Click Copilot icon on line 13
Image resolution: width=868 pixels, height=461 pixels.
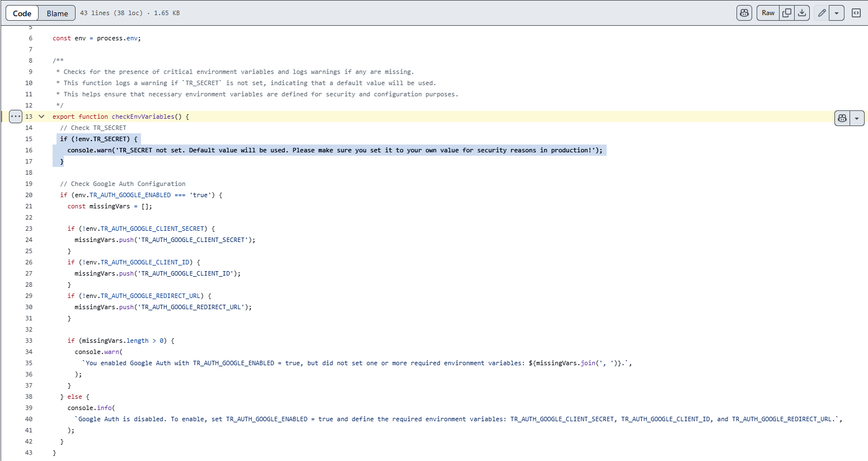(x=842, y=118)
